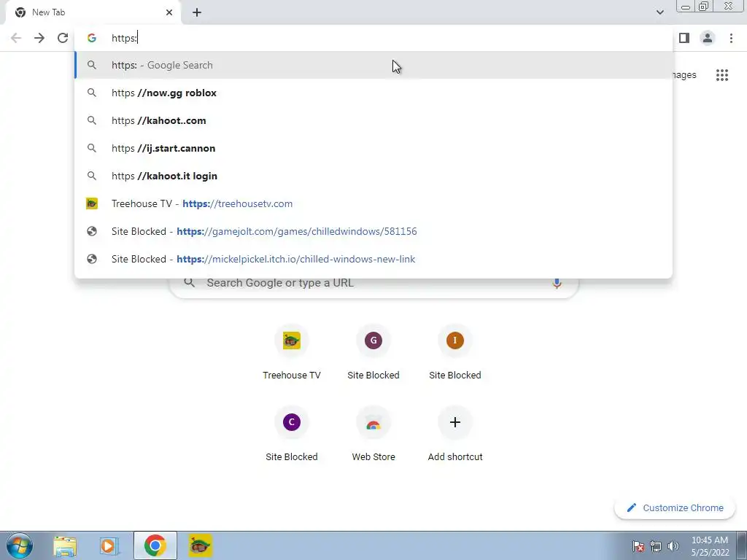This screenshot has height=560, width=747.
Task: Open the 'C' Site Blocked shortcut
Action: (x=292, y=435)
